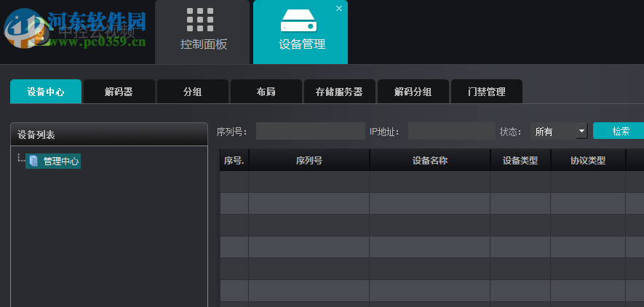Click the server icon beside 管理中心

click(x=33, y=161)
